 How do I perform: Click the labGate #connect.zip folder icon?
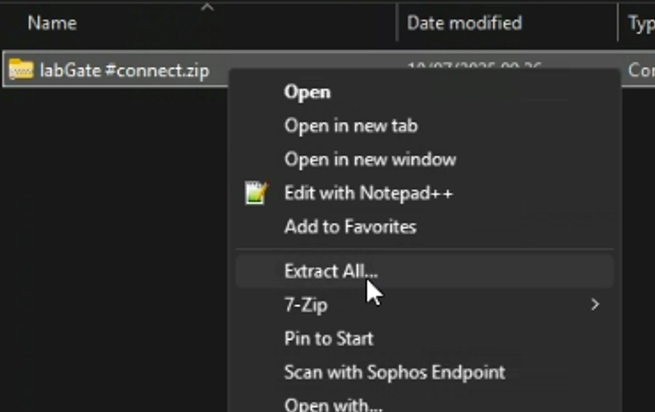(20, 69)
